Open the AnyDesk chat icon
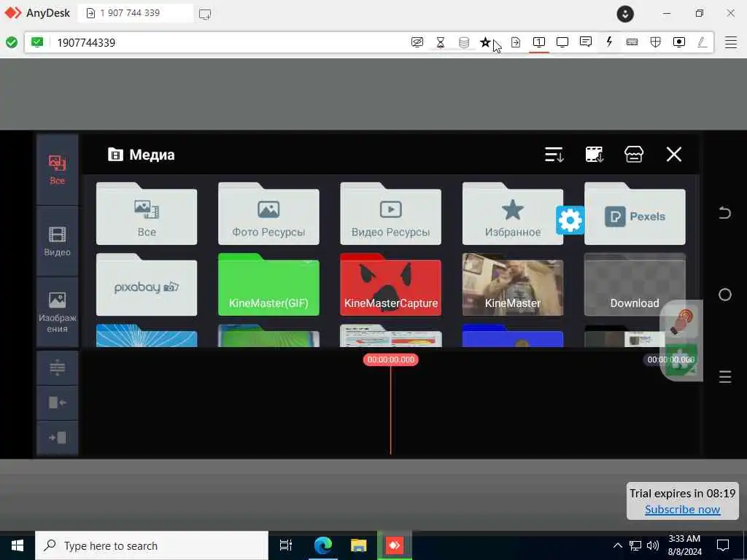Image resolution: width=747 pixels, height=560 pixels. point(586,42)
